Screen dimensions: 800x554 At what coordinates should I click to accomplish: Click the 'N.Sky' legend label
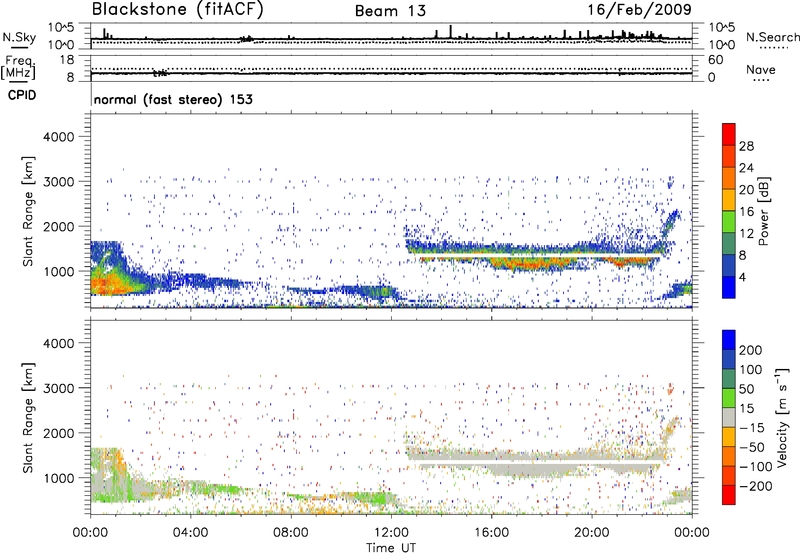[x=19, y=37]
